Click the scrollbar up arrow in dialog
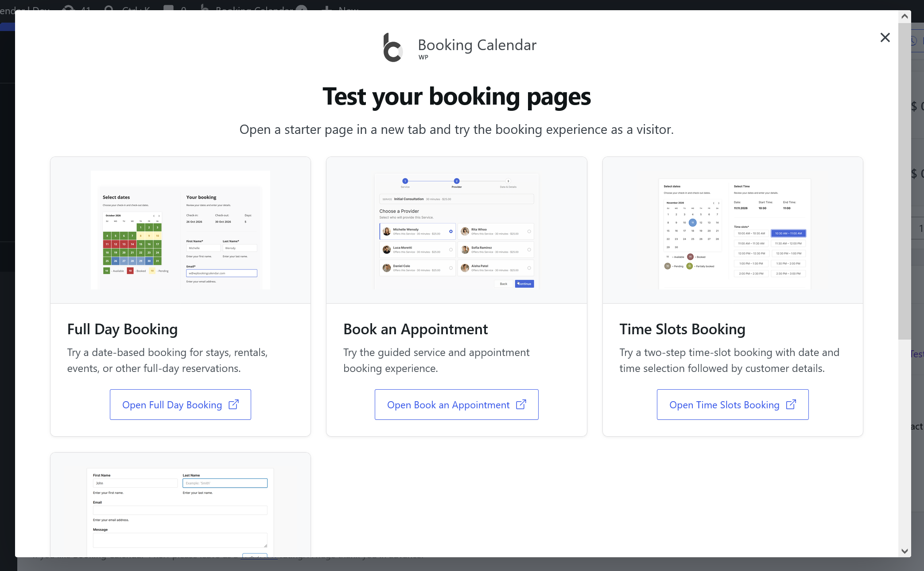 point(905,16)
